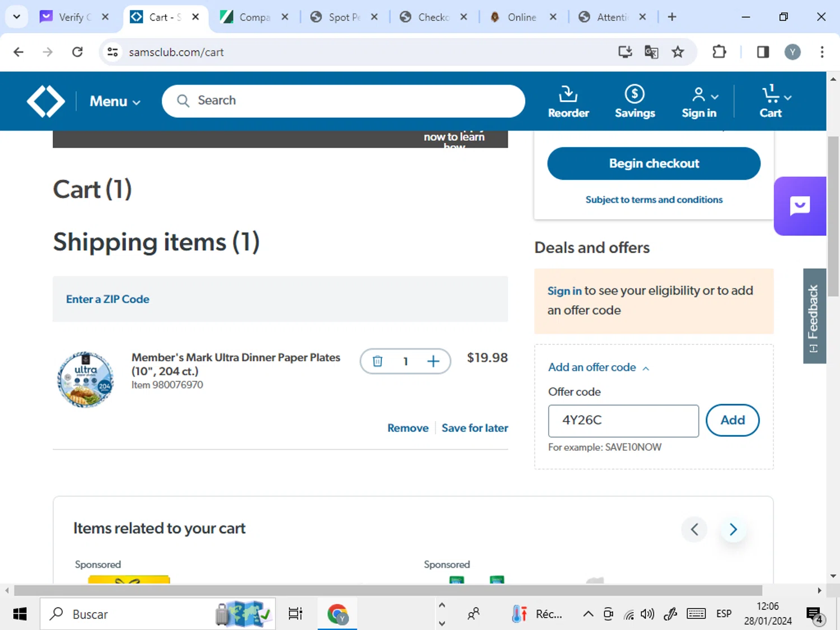The width and height of the screenshot is (840, 630).
Task: Close the Verify tab
Action: tap(105, 17)
